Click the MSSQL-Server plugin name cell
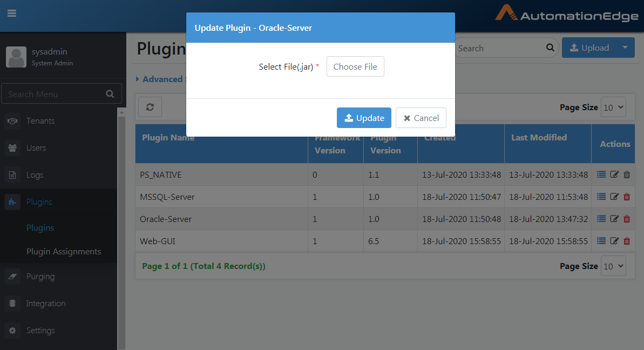Screen dimensions: 644x350 coord(222,197)
